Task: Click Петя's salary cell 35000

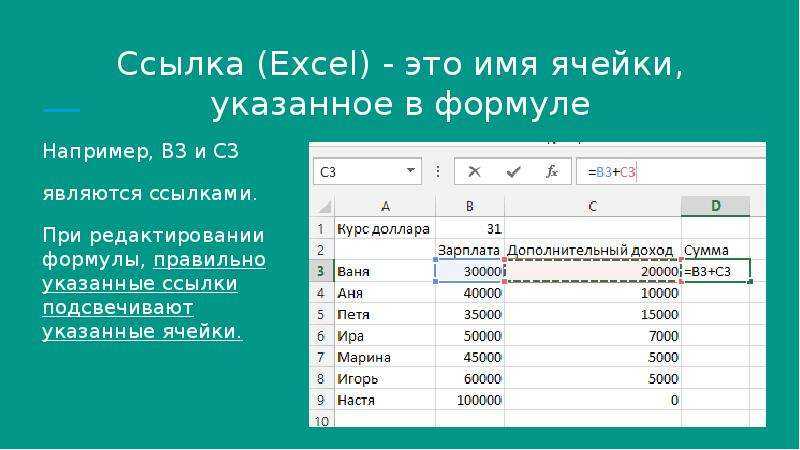Action: pos(470,314)
